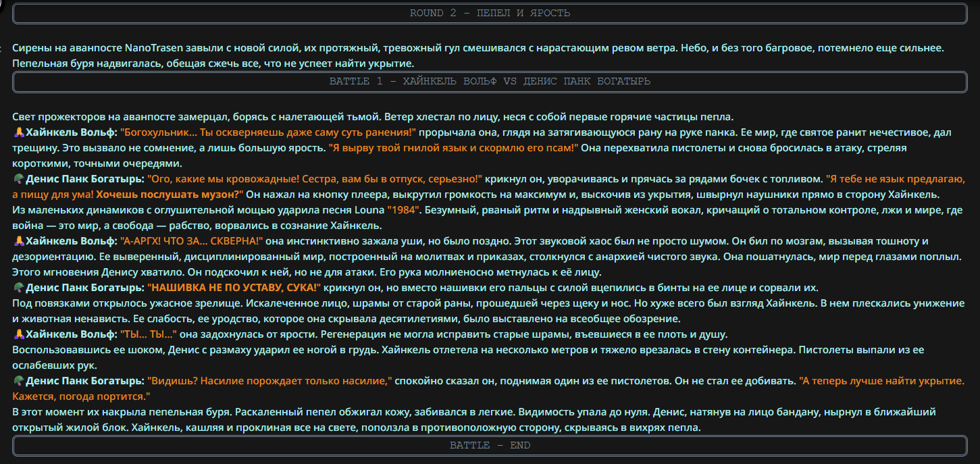Viewport: 980px width, 464px height.
Task: Click the quote "А-АРГХ! ЧТО ЗА... СКВЕРНА!"
Action: (x=193, y=241)
